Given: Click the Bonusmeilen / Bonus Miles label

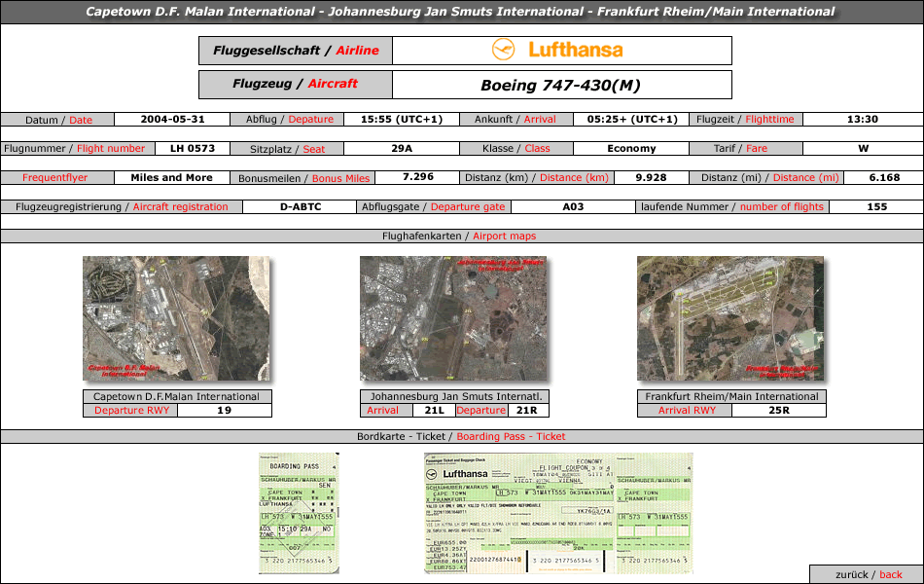Looking at the screenshot, I should coord(302,178).
